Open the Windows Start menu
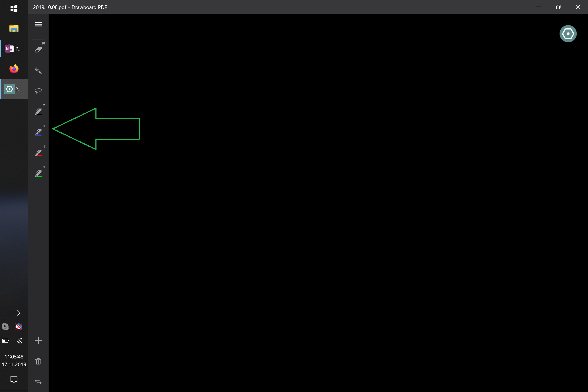 point(14,9)
